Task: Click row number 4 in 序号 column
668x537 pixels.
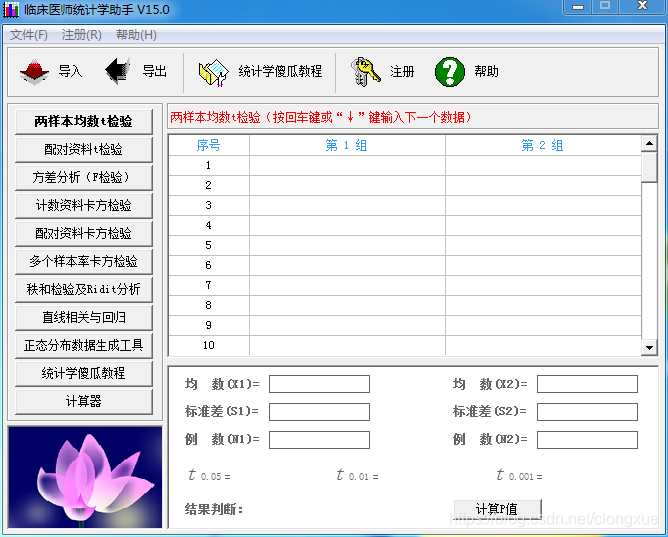Action: point(209,225)
